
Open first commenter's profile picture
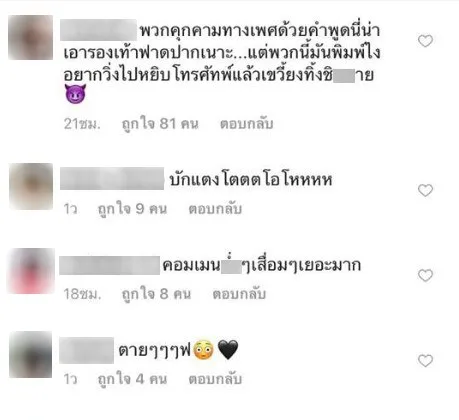coord(30,37)
